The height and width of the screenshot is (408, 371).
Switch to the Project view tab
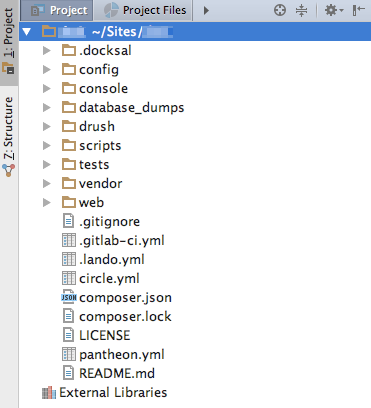click(57, 10)
